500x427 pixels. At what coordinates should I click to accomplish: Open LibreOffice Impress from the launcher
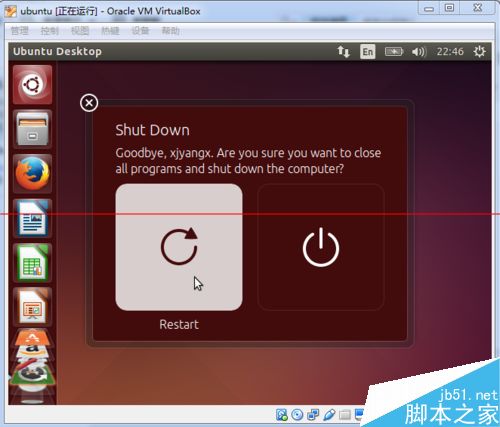click(32, 307)
